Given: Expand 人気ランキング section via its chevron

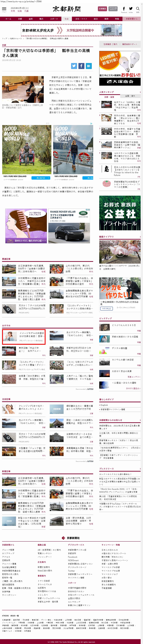Looking at the screenshot, I should point(140,92).
